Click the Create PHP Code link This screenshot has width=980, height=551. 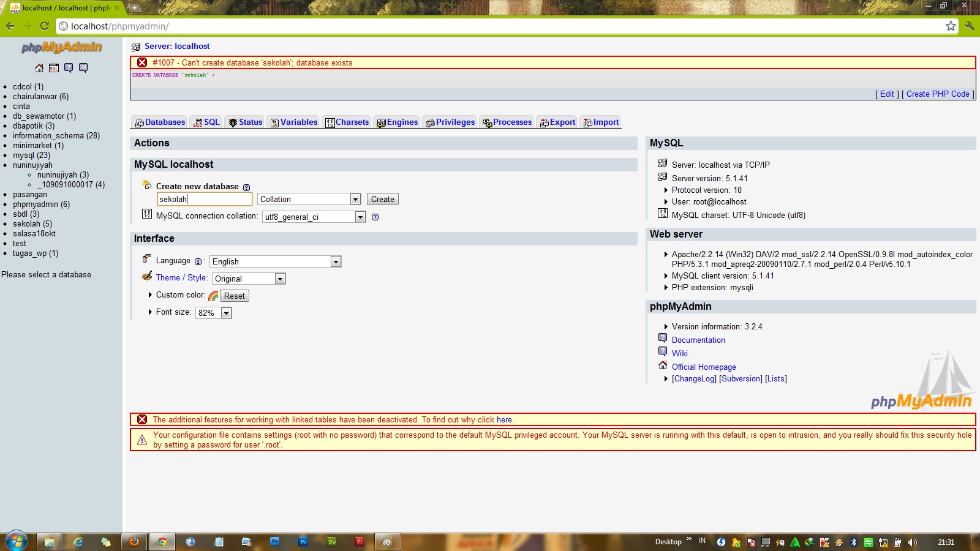coord(938,94)
